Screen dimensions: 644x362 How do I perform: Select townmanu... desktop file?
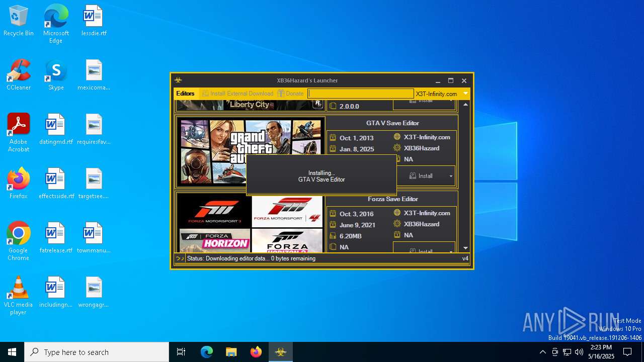pyautogui.click(x=94, y=238)
